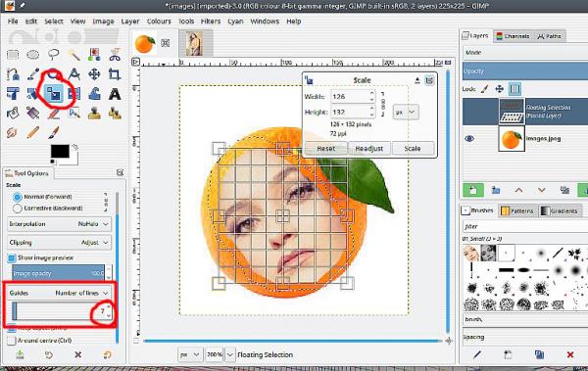Delete brush using red X
The width and height of the screenshot is (588, 371).
pos(570,354)
